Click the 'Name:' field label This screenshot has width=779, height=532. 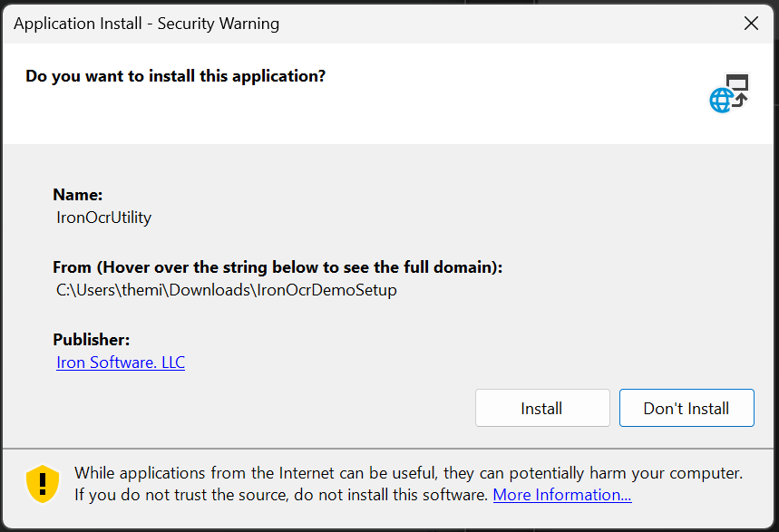[x=78, y=195]
